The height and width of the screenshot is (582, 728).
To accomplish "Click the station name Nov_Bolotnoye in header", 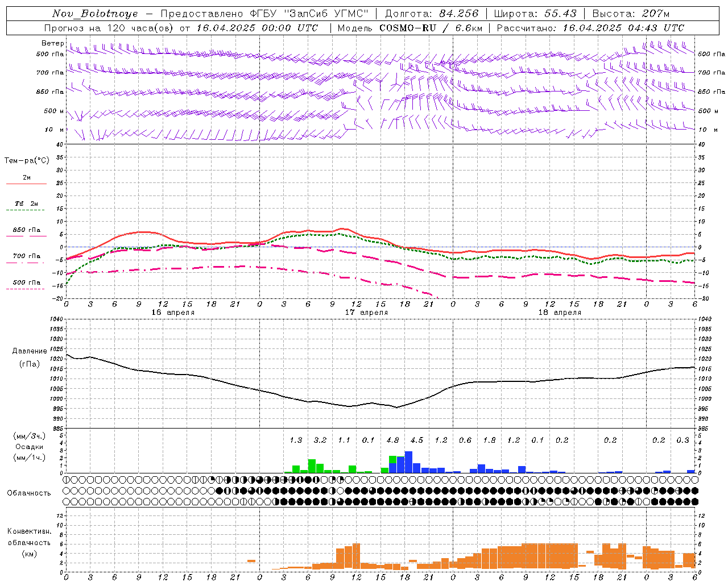I will [x=95, y=14].
